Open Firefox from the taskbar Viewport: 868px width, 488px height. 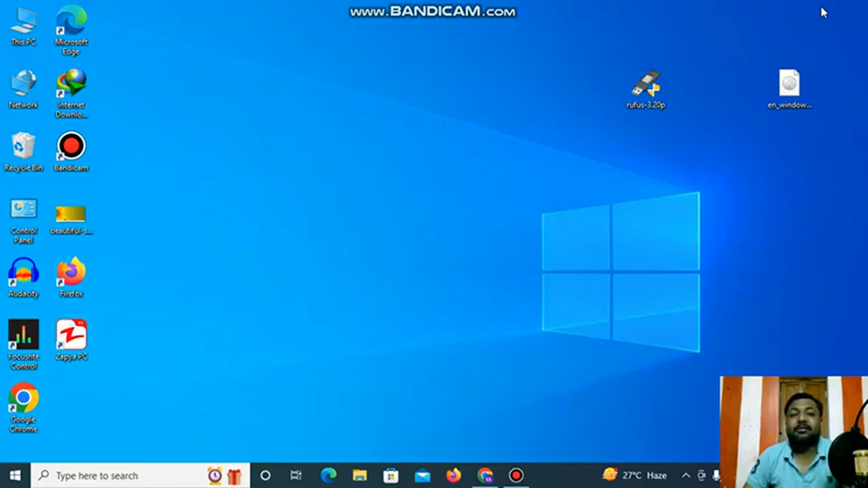coord(454,475)
